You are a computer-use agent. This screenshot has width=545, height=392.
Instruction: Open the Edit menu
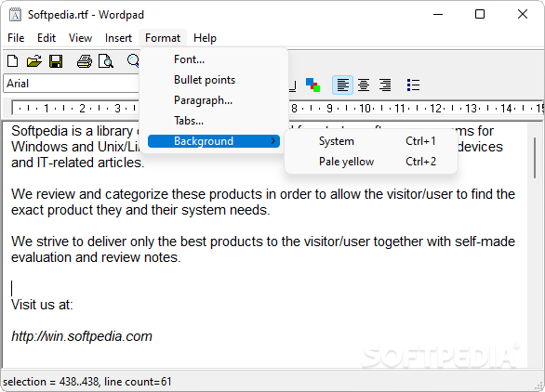click(x=47, y=38)
